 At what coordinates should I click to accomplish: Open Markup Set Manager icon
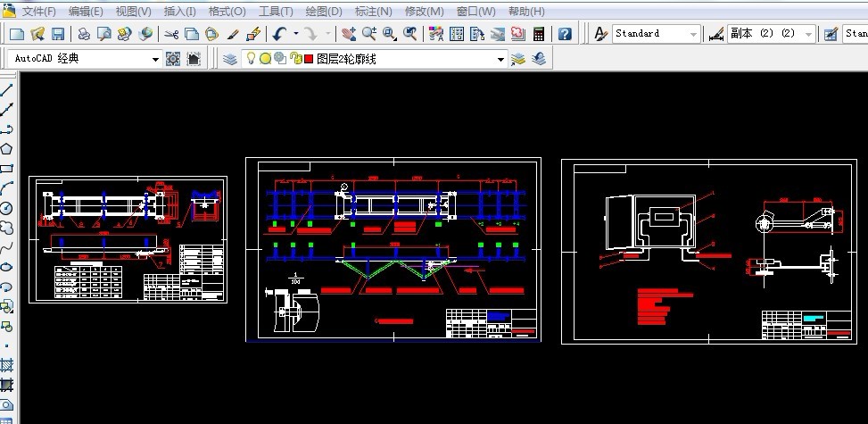[x=518, y=34]
